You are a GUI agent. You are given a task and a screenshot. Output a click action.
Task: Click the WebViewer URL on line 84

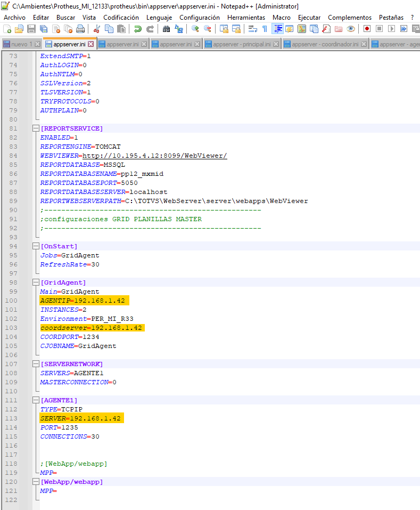coord(154,156)
